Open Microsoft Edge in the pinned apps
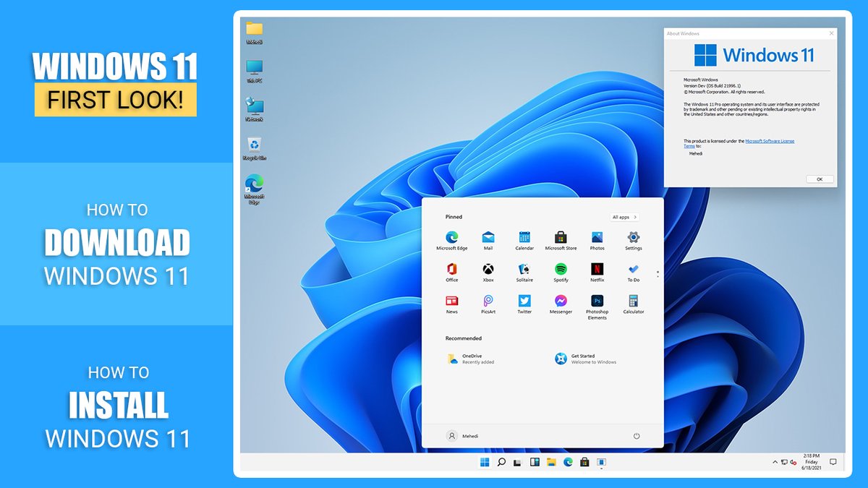 tap(452, 240)
